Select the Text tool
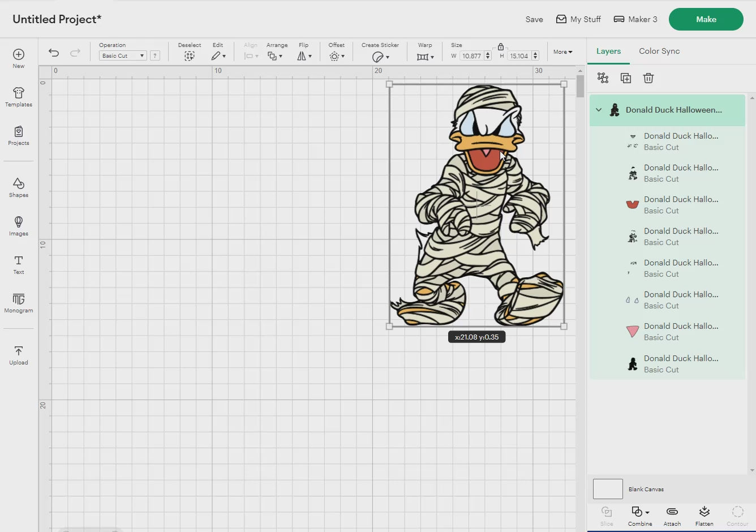756x532 pixels. click(19, 265)
